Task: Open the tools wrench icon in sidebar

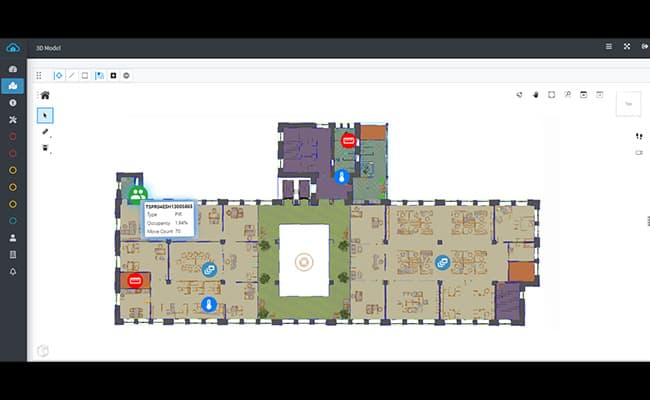Action: click(x=12, y=119)
